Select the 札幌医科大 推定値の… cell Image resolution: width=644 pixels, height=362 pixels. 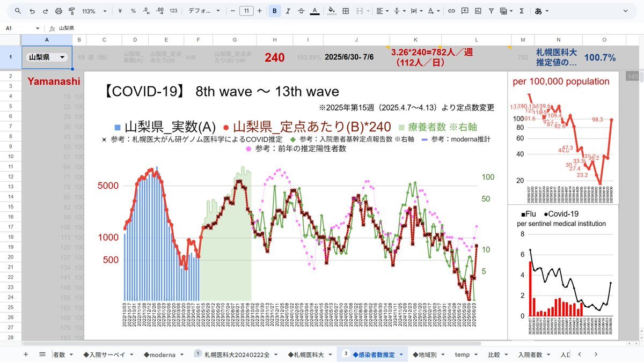point(558,57)
